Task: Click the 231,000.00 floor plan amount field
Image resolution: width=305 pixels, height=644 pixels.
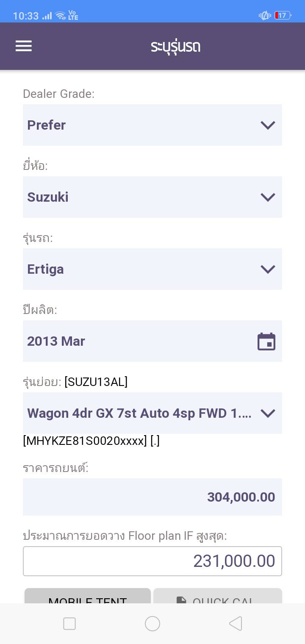Action: tap(152, 561)
